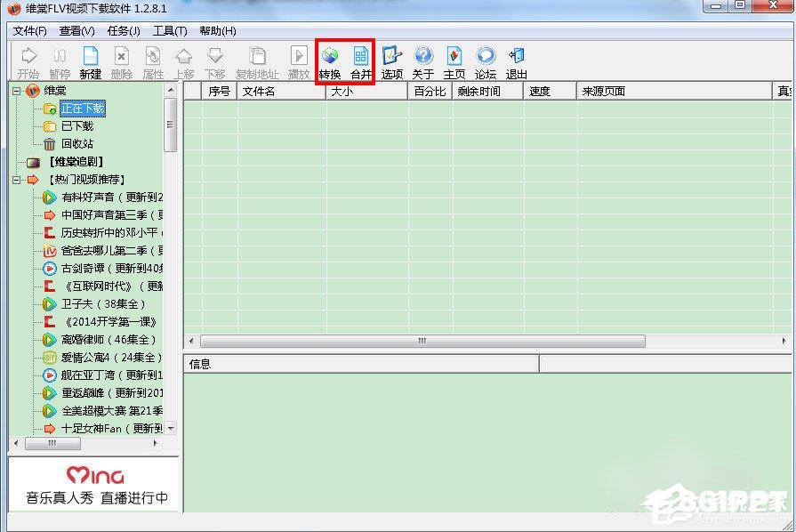
Task: Sort by 序号 column header
Action: (220, 92)
